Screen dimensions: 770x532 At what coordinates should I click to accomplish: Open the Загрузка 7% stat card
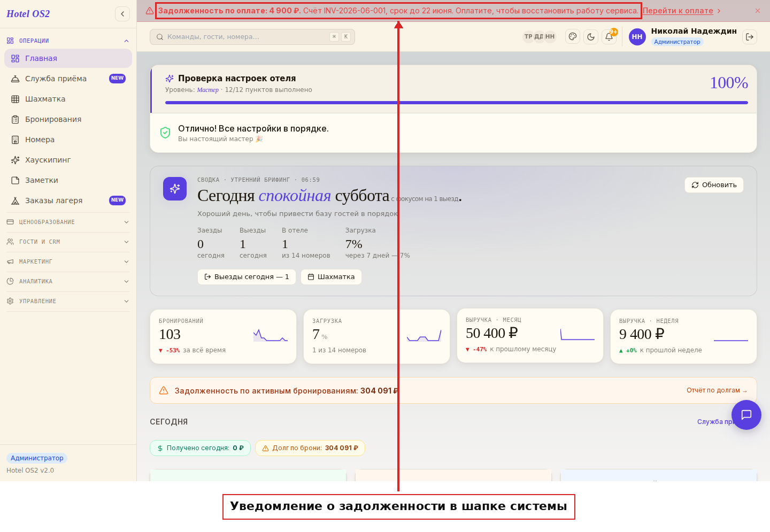point(376,336)
